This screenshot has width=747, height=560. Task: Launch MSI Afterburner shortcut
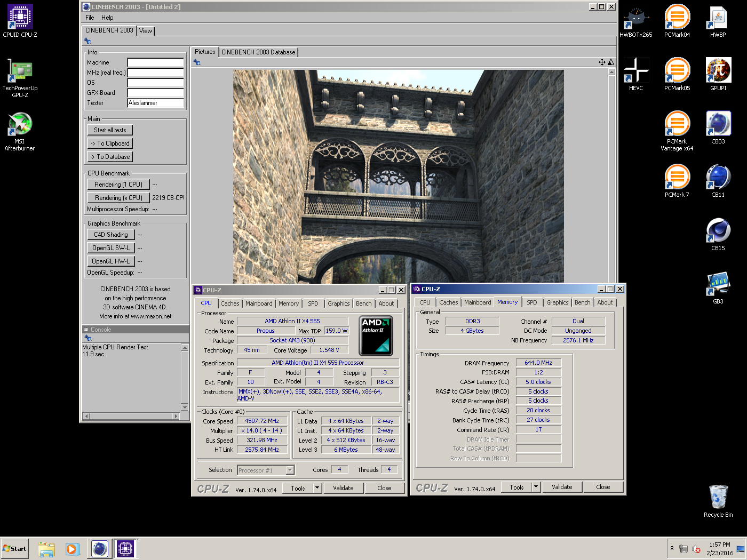click(20, 131)
